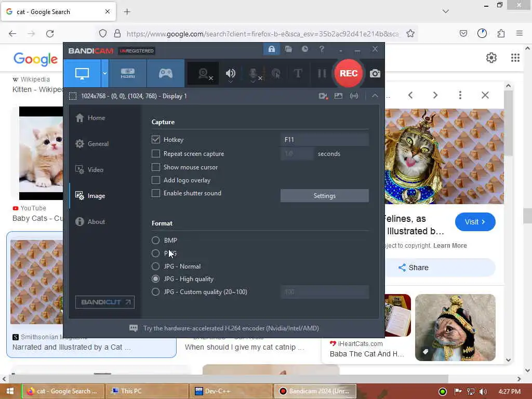Close the image preview panel
The height and width of the screenshot is (399, 532).
click(x=485, y=95)
